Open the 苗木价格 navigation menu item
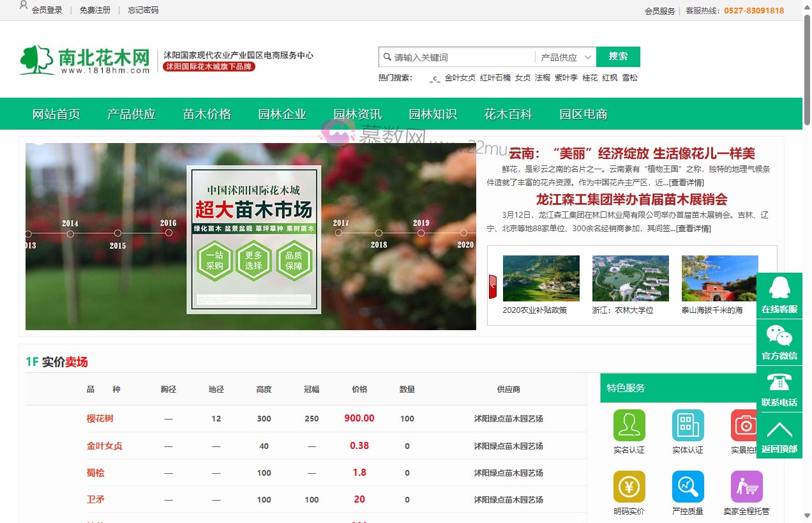The width and height of the screenshot is (812, 523). click(207, 114)
